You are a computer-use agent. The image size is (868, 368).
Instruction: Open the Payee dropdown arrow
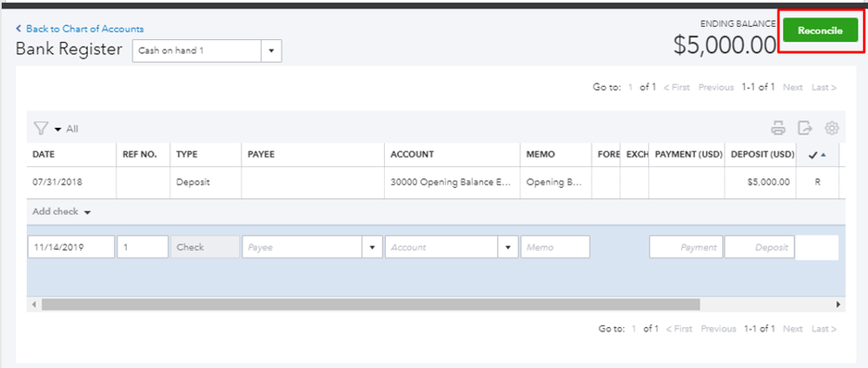pos(372,247)
